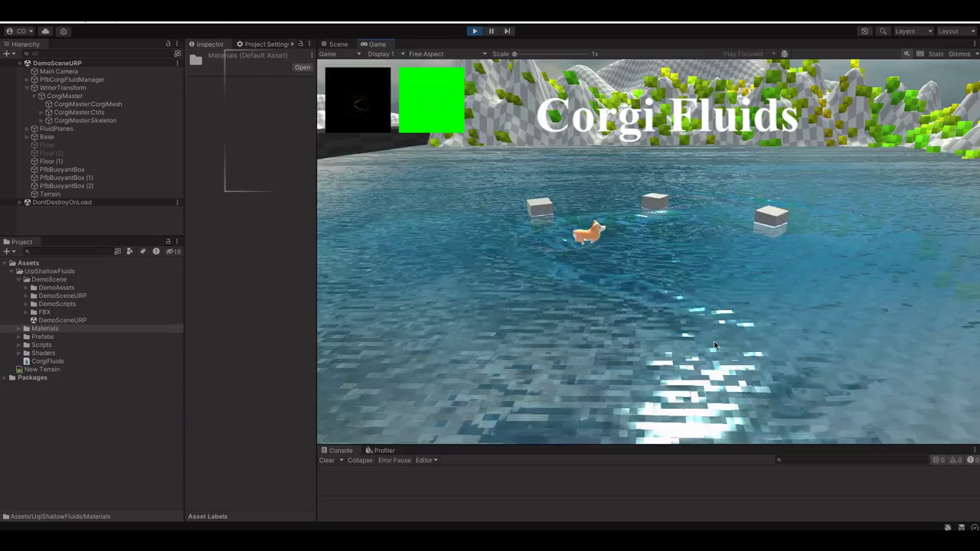The width and height of the screenshot is (980, 551).
Task: Expand the Prefabs folder
Action: 19,337
